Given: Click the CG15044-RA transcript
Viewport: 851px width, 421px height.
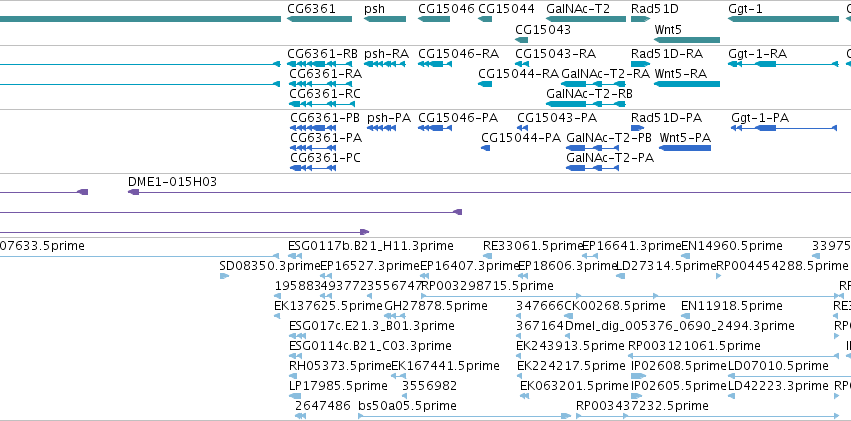Looking at the screenshot, I should click(x=485, y=84).
